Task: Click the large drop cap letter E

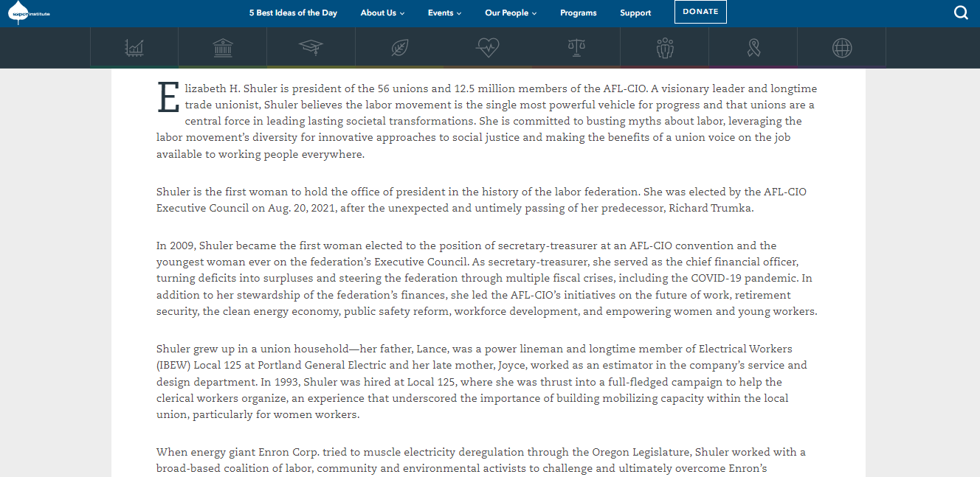Action: pos(168,97)
